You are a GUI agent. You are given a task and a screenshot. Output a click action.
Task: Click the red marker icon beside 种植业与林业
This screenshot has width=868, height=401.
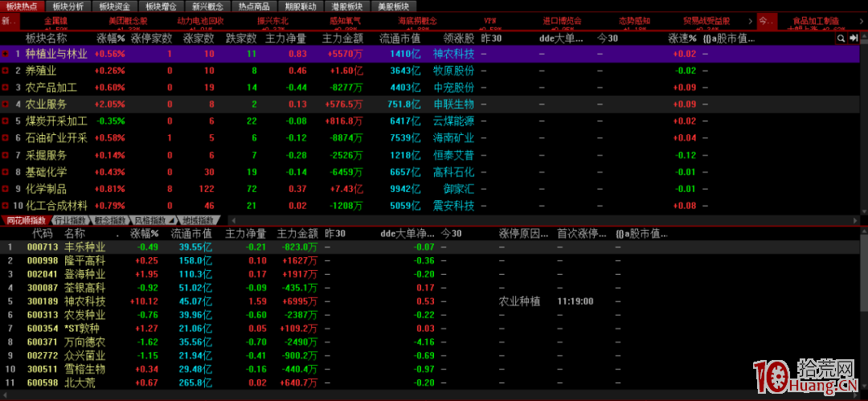pos(6,55)
